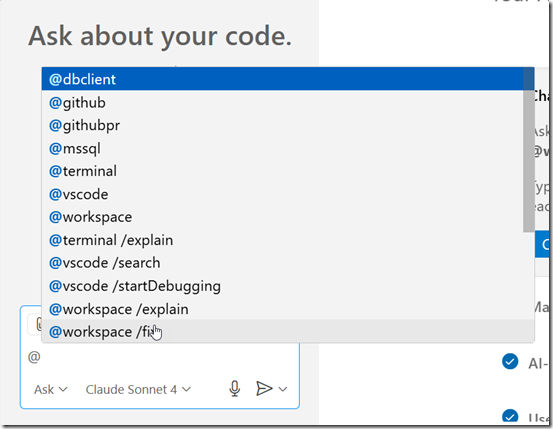Click the chat input field with @
The height and width of the screenshot is (429, 553).
coord(159,357)
